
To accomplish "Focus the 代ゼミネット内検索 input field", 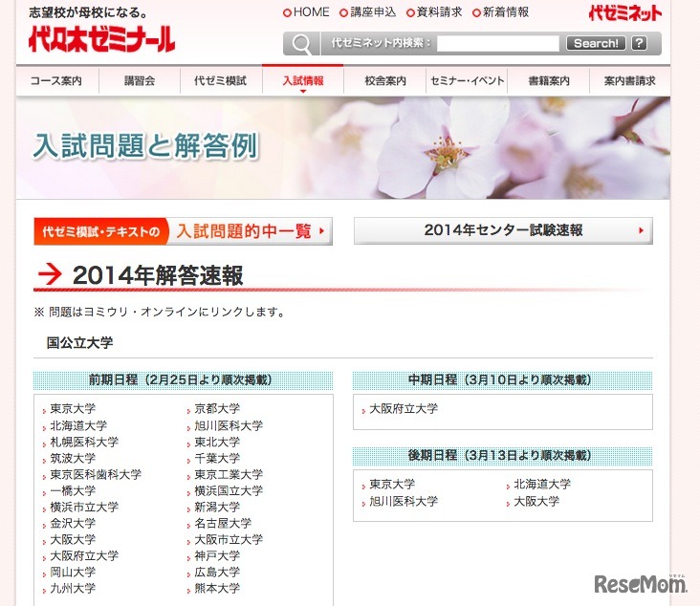I will [497, 43].
